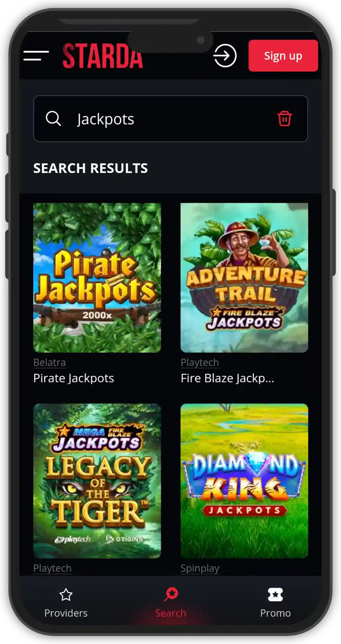The width and height of the screenshot is (341, 644).
Task: Switch to the Promo tab label
Action: (x=275, y=613)
